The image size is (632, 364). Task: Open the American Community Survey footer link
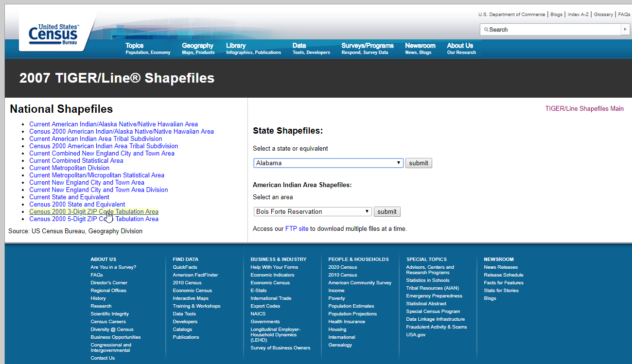pyautogui.click(x=360, y=283)
